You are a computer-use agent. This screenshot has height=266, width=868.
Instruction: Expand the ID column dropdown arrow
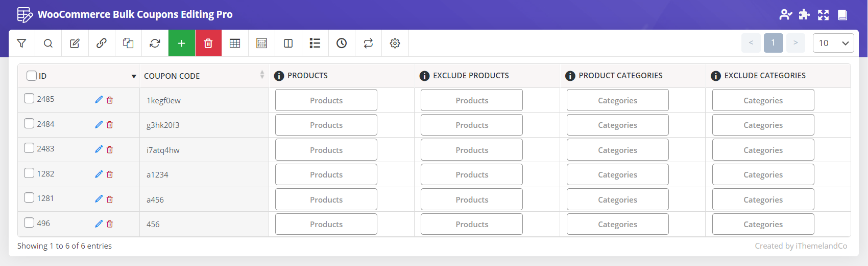point(134,76)
